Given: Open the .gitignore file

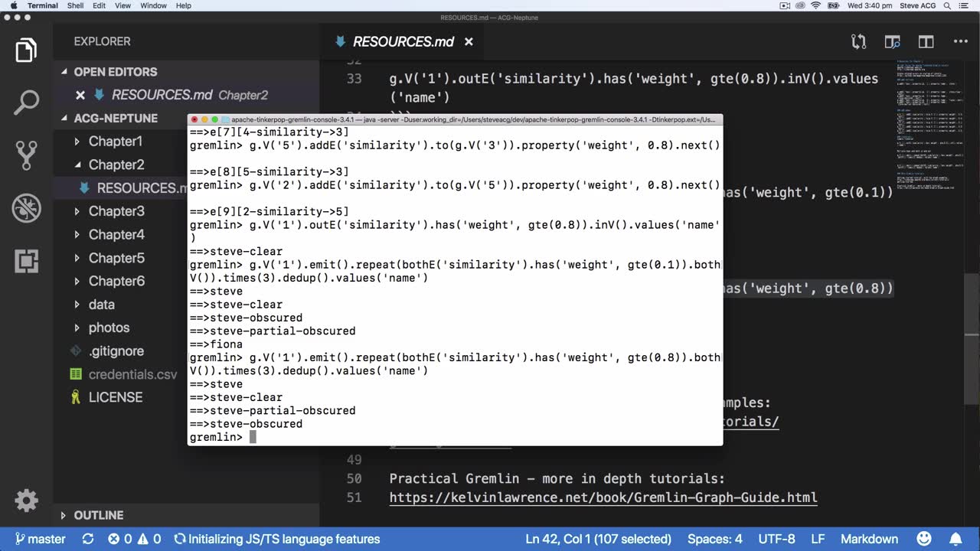Looking at the screenshot, I should [x=116, y=351].
